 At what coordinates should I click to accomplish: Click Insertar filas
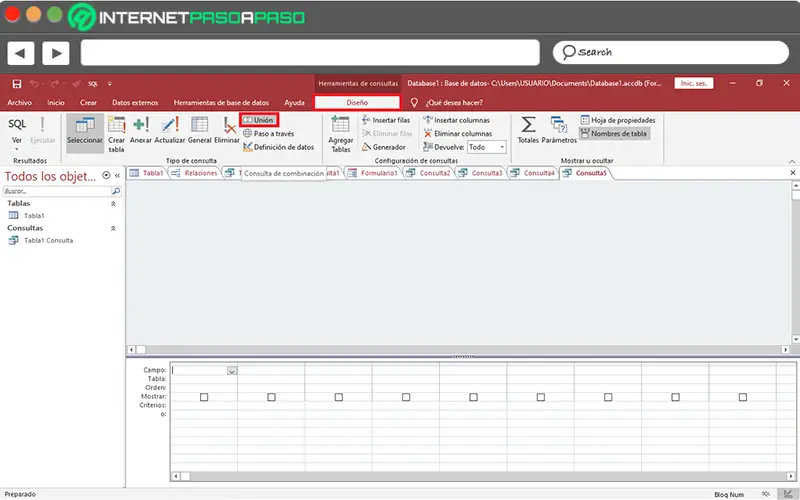386,120
